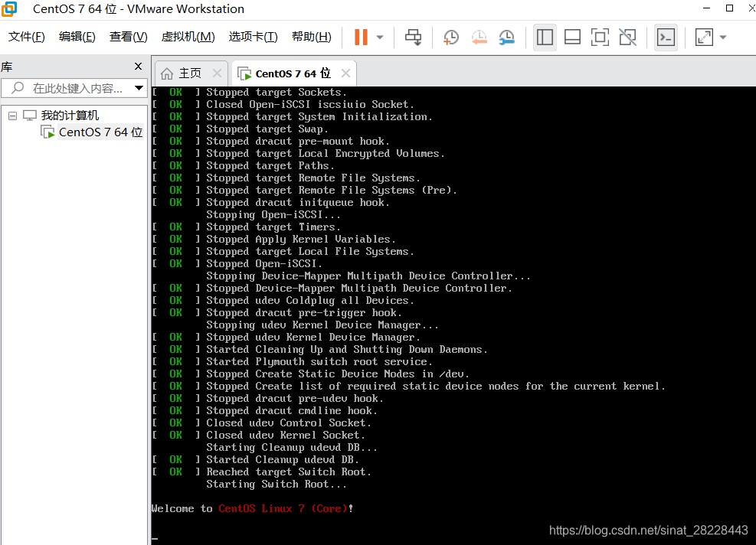Minimize the VMware Workstation window

[x=707, y=8]
